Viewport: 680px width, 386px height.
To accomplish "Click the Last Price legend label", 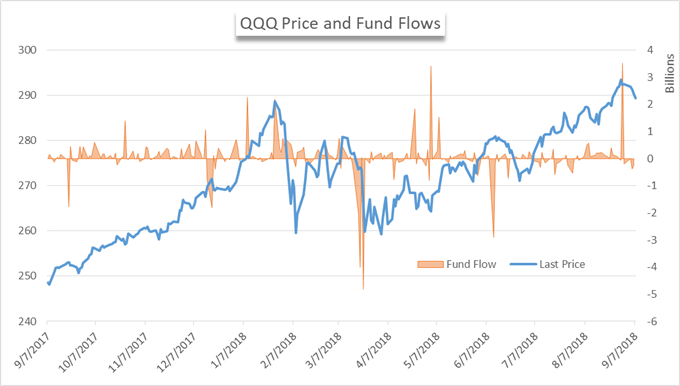I will coord(562,264).
